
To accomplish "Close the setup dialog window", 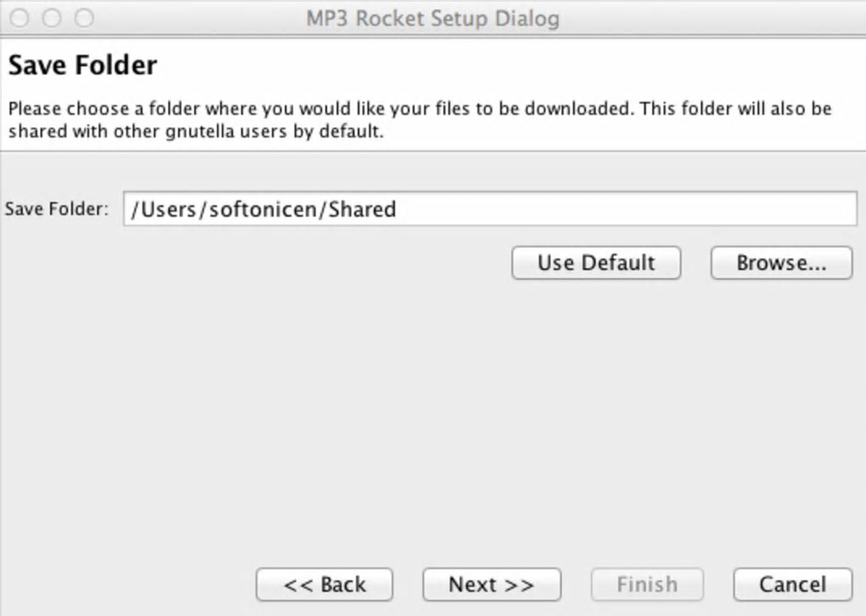I will tap(19, 18).
